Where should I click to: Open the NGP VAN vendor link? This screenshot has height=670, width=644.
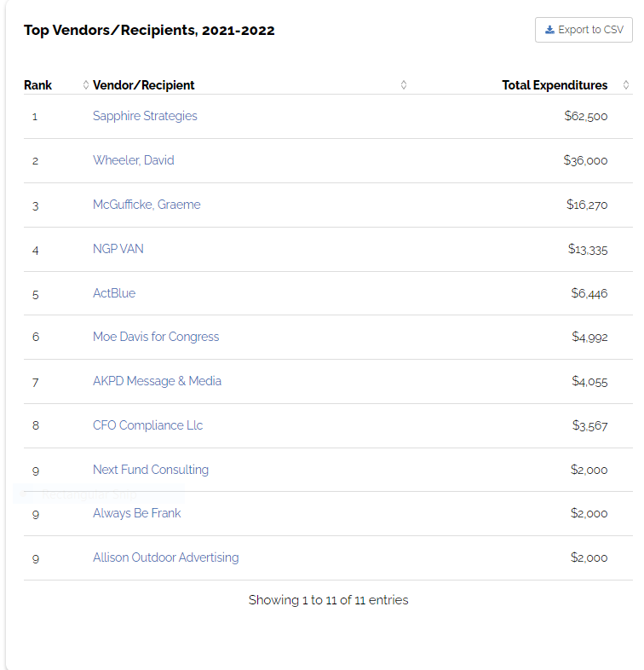click(118, 249)
